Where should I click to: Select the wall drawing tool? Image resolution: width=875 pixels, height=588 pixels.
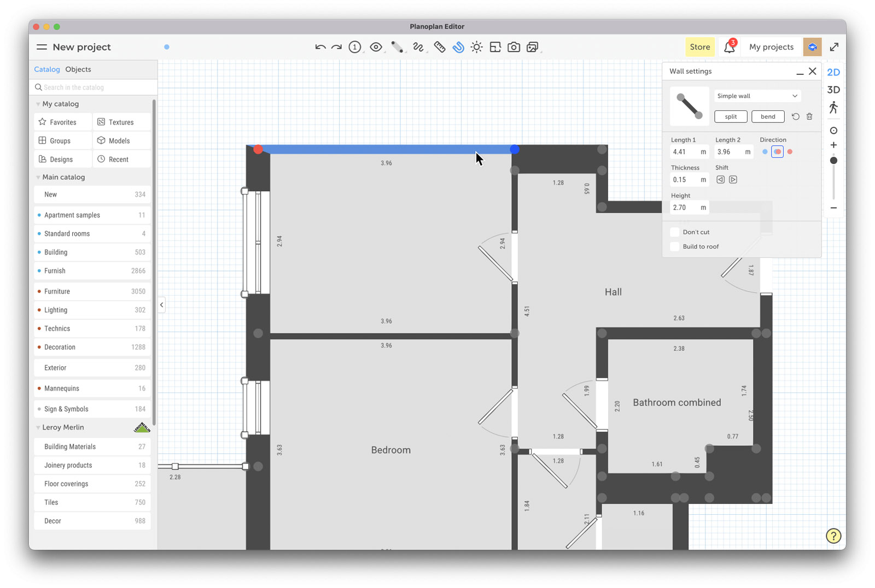click(398, 47)
